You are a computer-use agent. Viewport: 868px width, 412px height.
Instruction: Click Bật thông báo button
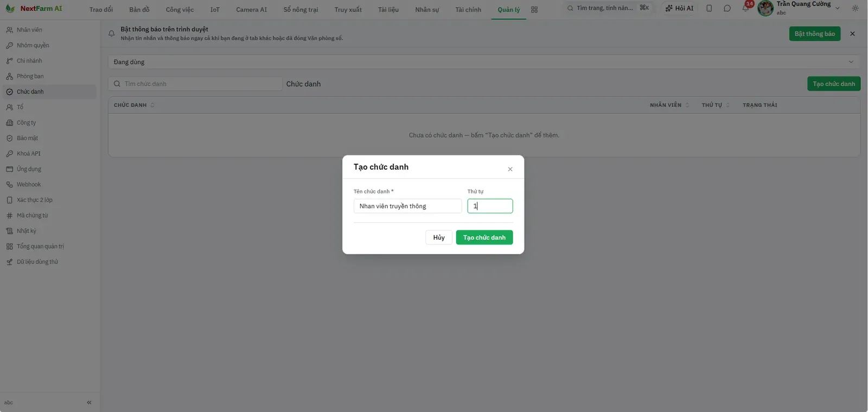814,34
